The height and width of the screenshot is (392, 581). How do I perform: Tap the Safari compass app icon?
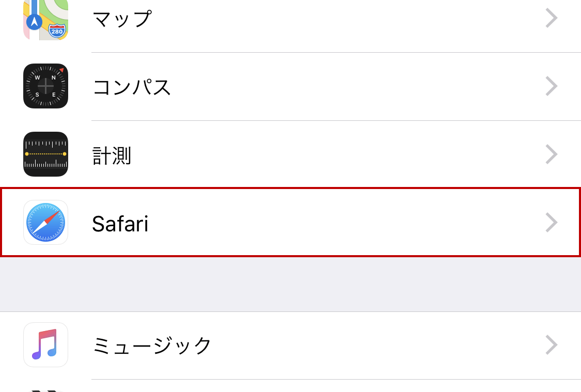click(45, 223)
